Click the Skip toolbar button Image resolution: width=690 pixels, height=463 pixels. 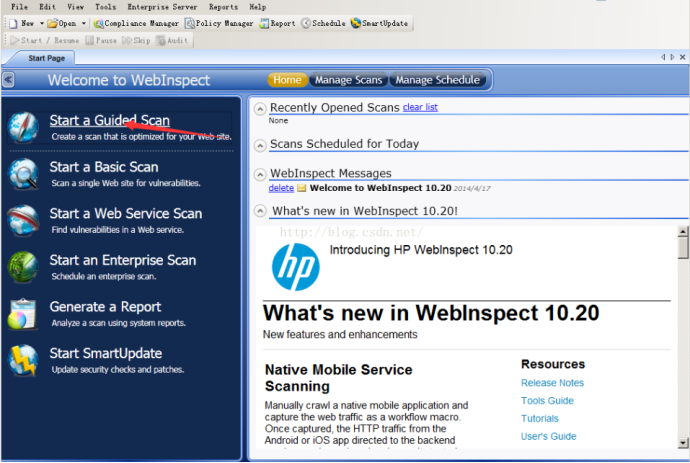click(x=136, y=40)
